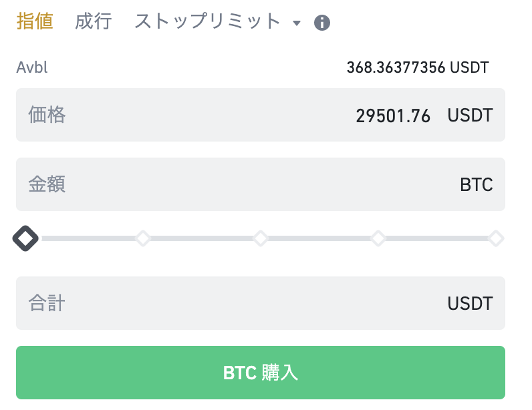The width and height of the screenshot is (532, 410).
Task: Expand the ストップリミット dropdown arrow
Action: [297, 23]
